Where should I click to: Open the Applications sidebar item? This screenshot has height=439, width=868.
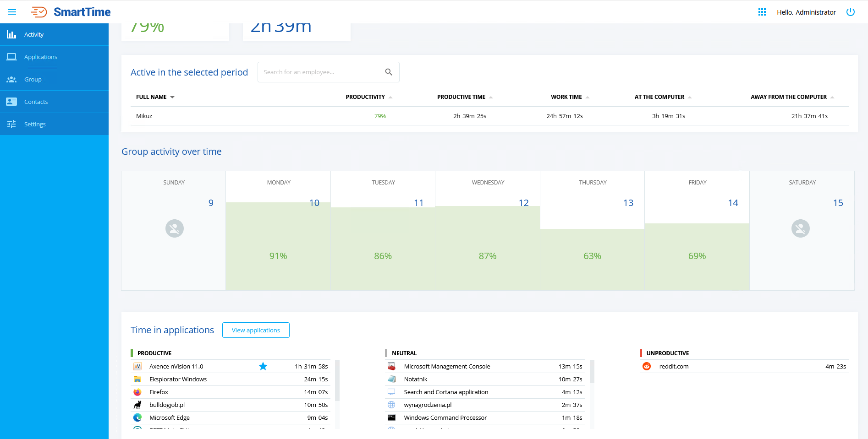pos(41,57)
